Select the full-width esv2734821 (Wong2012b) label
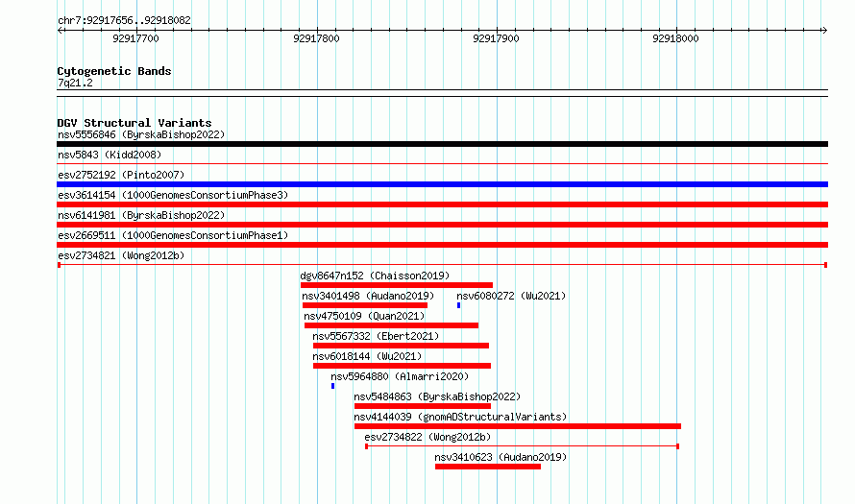Image resolution: width=855 pixels, height=504 pixels. [x=121, y=255]
